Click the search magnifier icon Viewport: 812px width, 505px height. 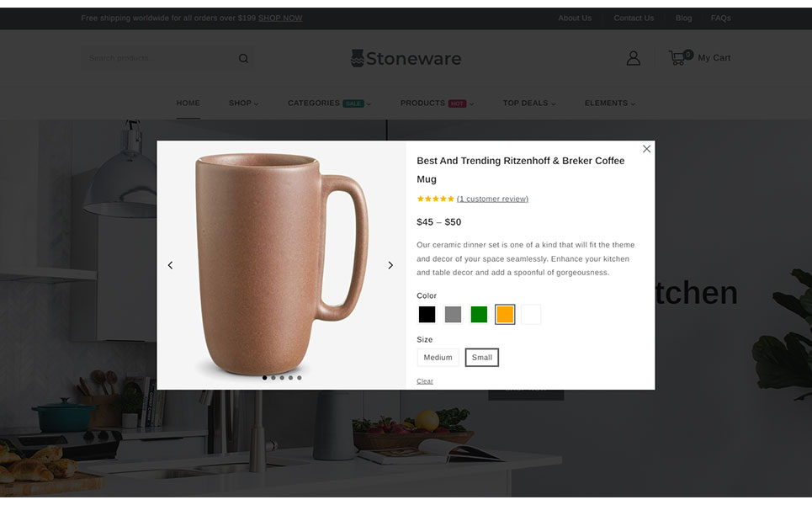point(243,59)
